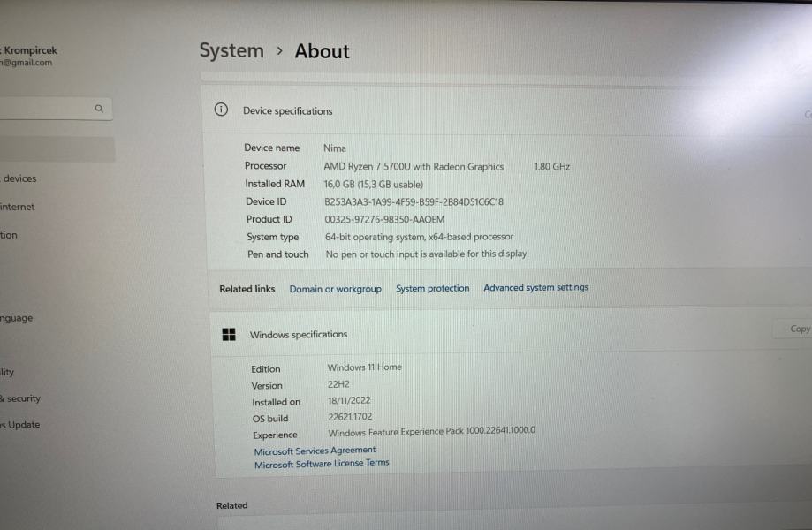This screenshot has width=812, height=530.
Task: Open the security section in sidebar
Action: [20, 398]
